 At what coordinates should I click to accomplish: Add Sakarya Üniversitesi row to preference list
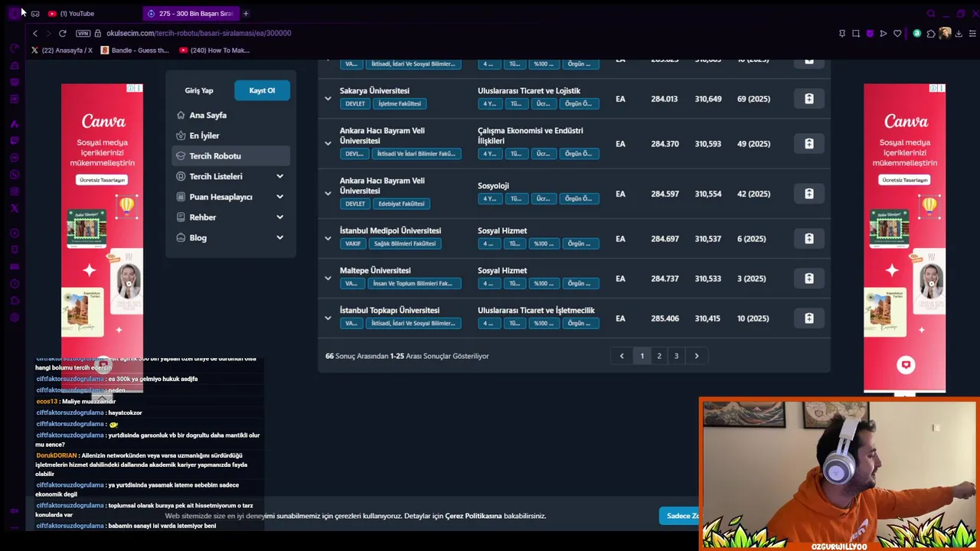click(x=808, y=99)
